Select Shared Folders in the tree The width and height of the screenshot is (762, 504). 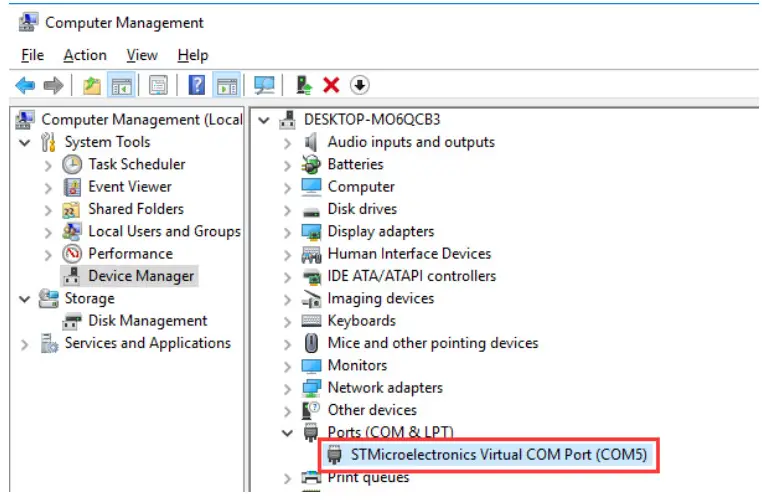point(136,209)
